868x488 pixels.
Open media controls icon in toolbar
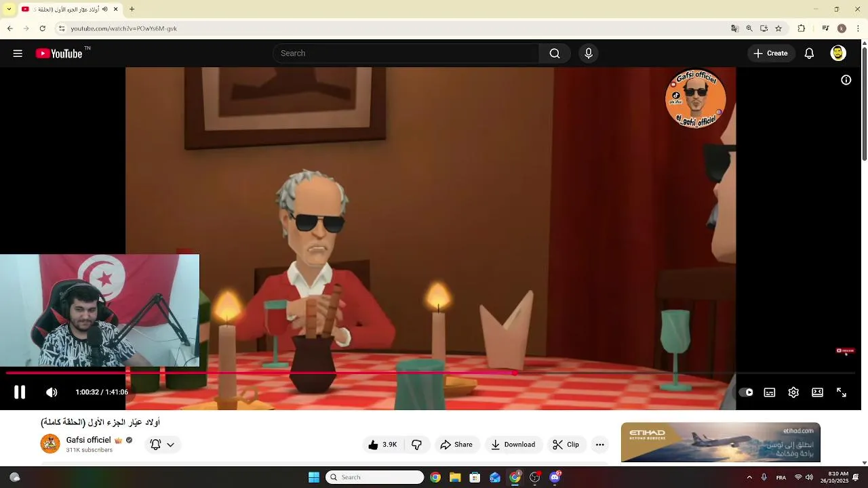tap(825, 28)
